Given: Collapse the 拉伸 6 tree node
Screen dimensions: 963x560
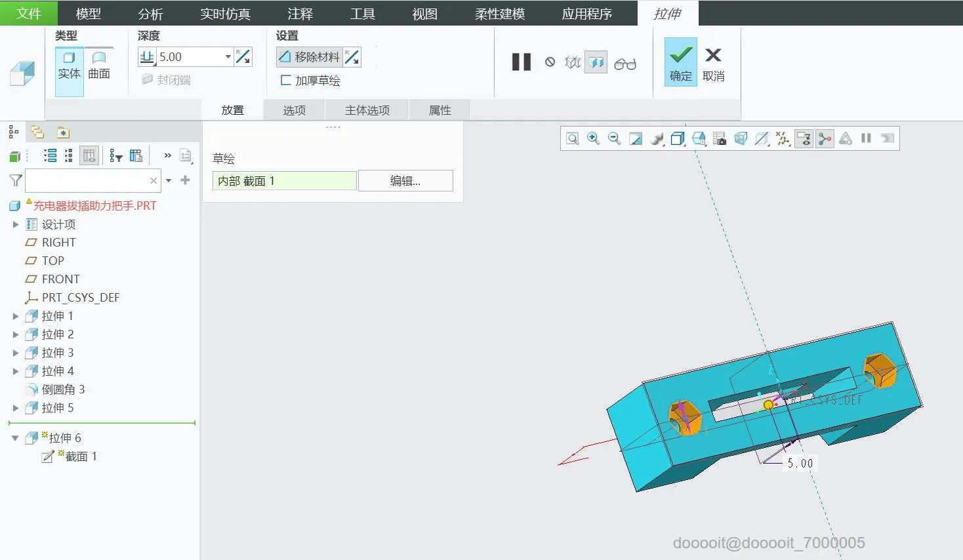Looking at the screenshot, I should tap(16, 437).
